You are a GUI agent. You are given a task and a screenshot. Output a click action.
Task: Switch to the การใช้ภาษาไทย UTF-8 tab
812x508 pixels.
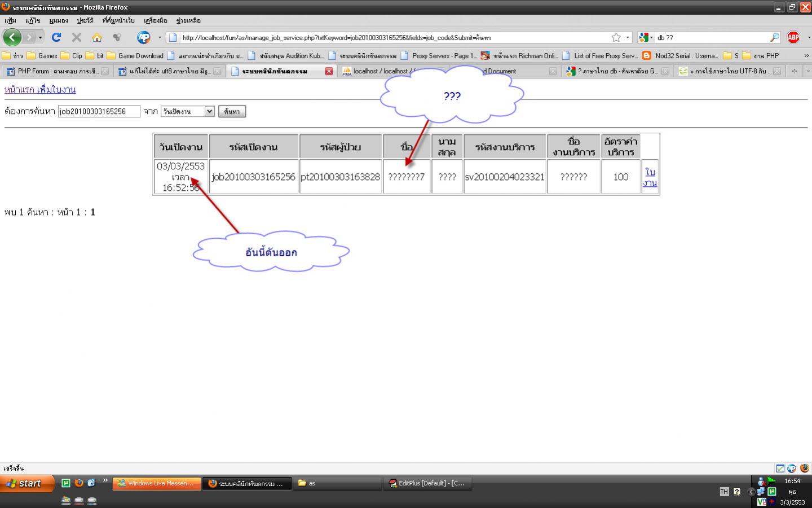tap(730, 71)
